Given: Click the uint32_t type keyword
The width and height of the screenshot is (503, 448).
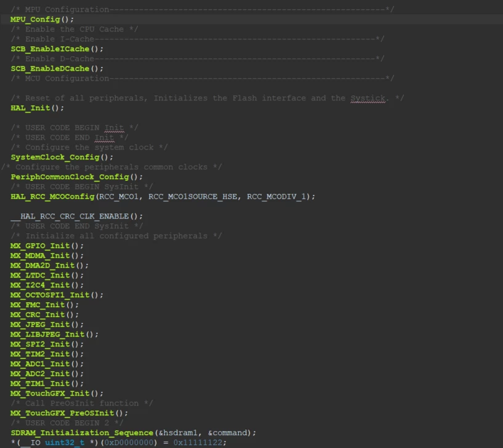Looking at the screenshot, I should [x=65, y=443].
